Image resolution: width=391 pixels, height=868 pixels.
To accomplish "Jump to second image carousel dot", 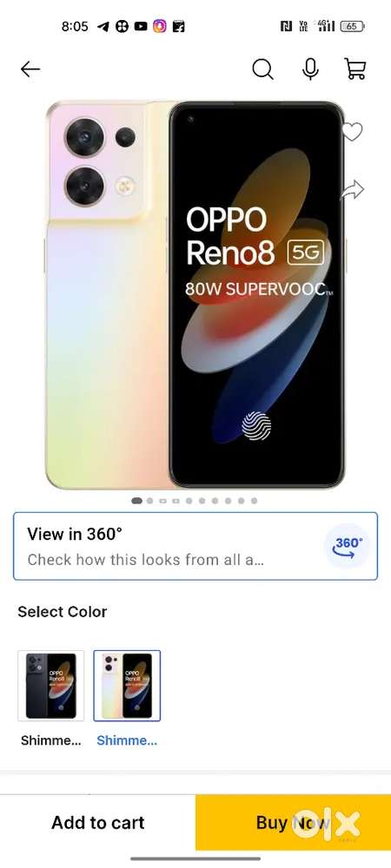I will 149,501.
